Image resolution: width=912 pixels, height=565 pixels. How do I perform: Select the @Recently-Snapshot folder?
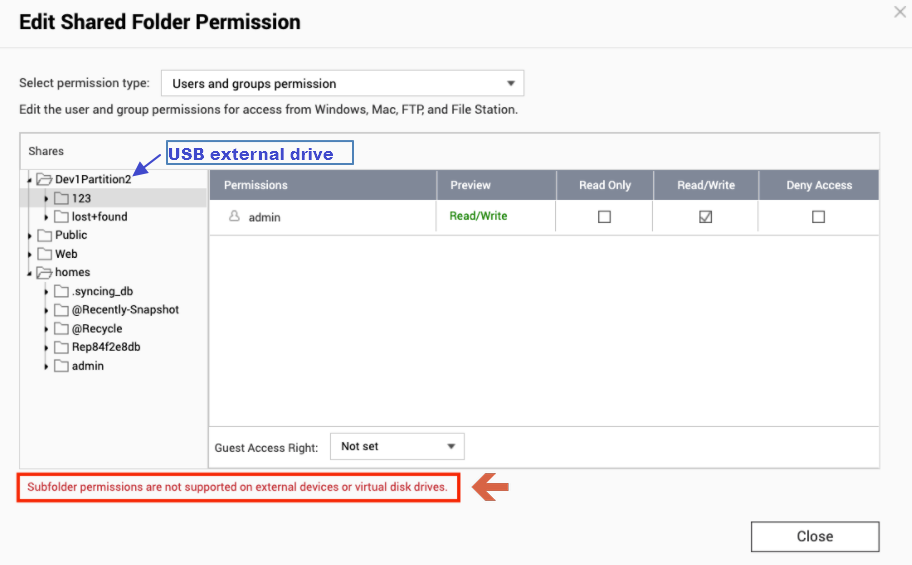pos(125,310)
